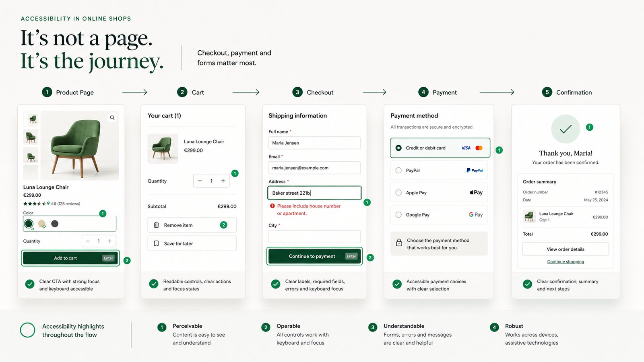Click the Luna Lounge Chair thumbnail in cart
Viewport: 644px width, 362px height.
pos(163,148)
